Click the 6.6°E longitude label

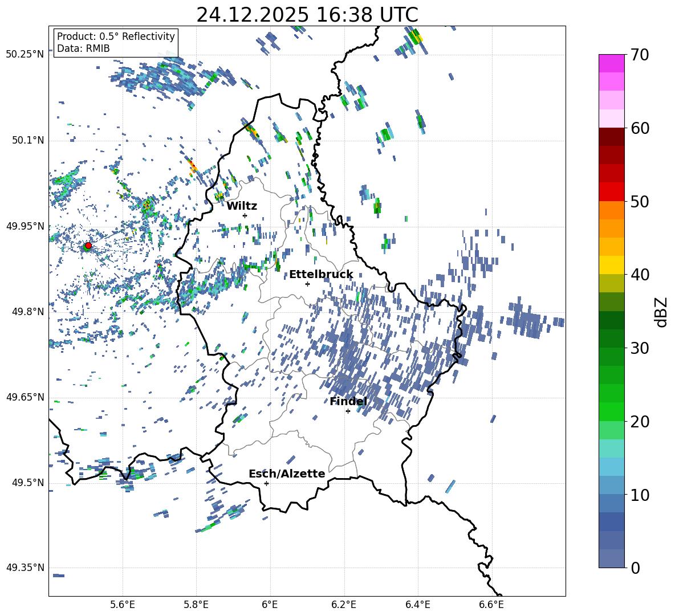[x=491, y=605]
